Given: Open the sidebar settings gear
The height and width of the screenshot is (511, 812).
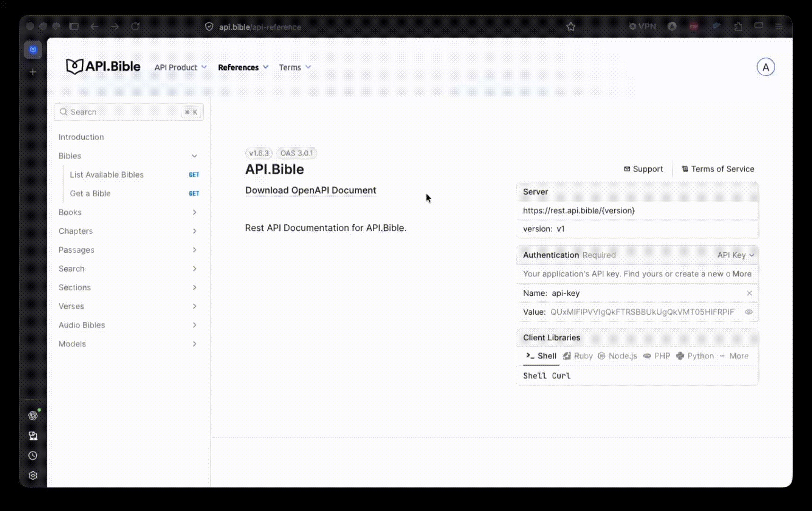Looking at the screenshot, I should [x=33, y=476].
